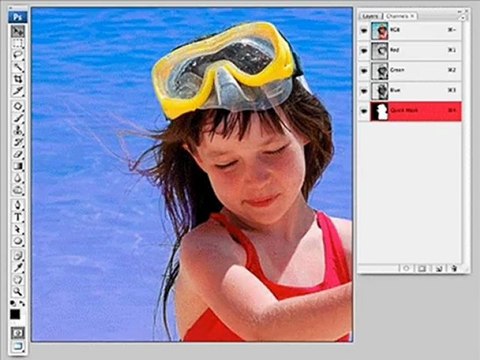Reset to default foreground and background colors

(13, 303)
